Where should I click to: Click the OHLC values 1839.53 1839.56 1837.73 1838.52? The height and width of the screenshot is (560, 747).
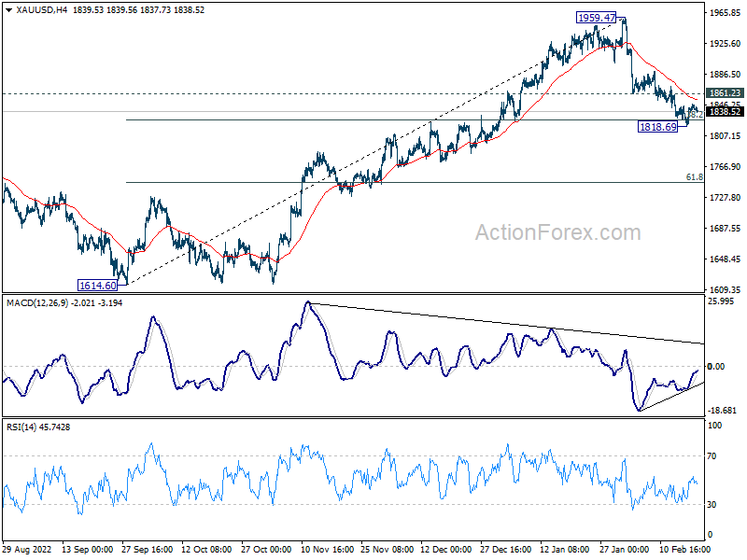(x=138, y=10)
